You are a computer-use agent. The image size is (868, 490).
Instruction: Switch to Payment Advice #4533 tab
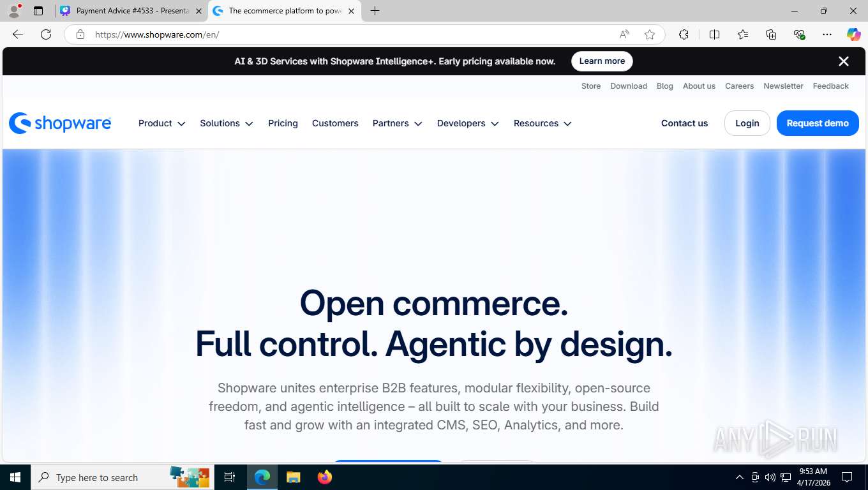(x=131, y=11)
